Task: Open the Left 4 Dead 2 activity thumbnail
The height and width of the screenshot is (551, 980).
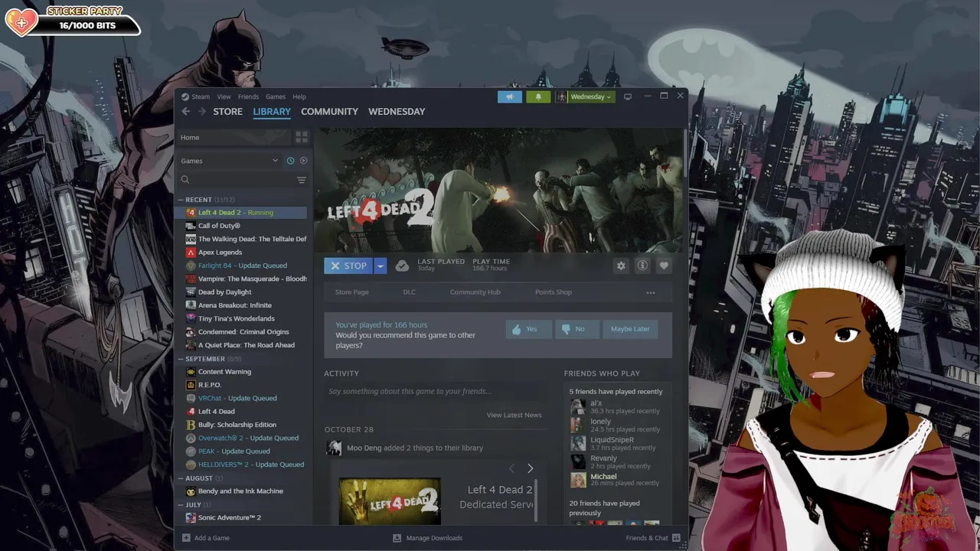Action: 390,501
